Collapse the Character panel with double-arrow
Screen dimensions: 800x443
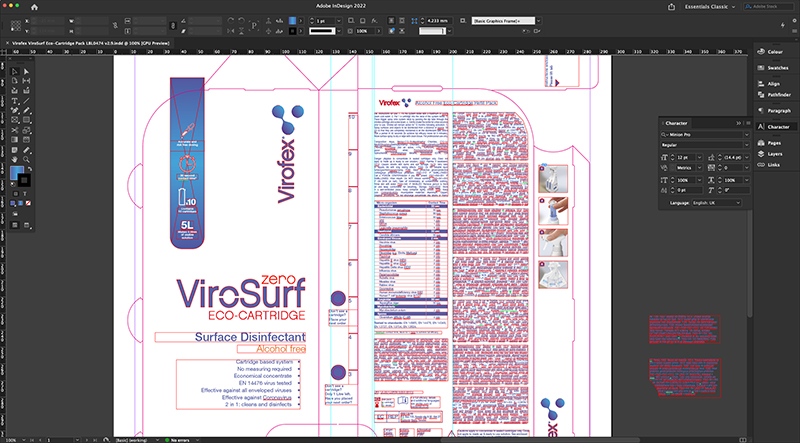[x=738, y=123]
